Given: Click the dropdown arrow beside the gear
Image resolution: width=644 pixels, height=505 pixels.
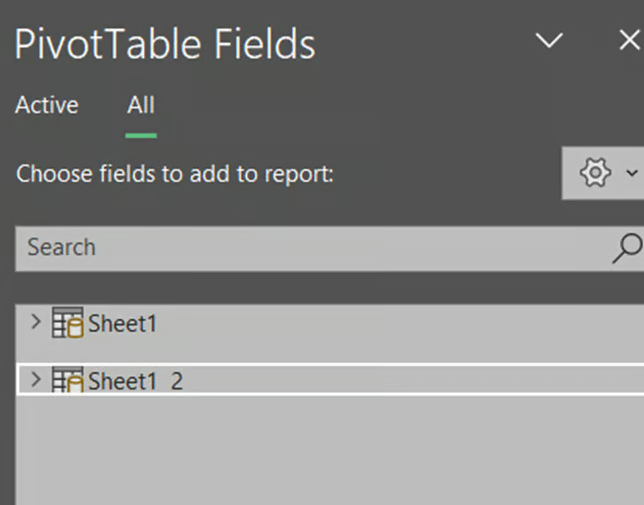Looking at the screenshot, I should (631, 173).
